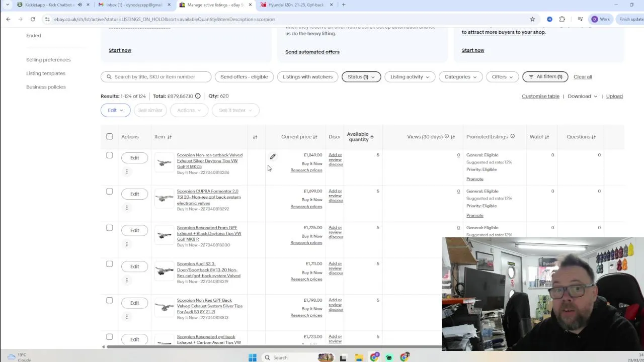Open All filters (1) panel
Viewport: 644px width, 362px height.
point(545,77)
